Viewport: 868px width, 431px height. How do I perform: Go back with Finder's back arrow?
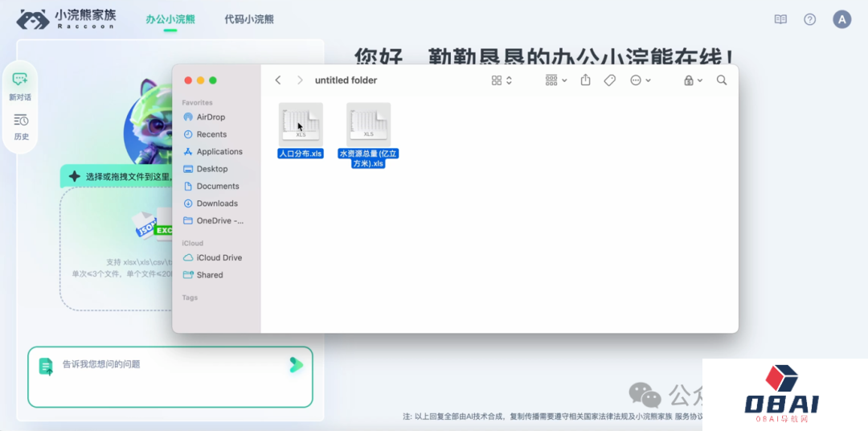278,80
